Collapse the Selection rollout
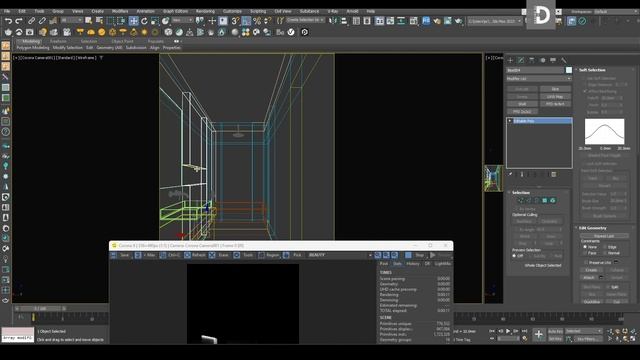 point(520,192)
